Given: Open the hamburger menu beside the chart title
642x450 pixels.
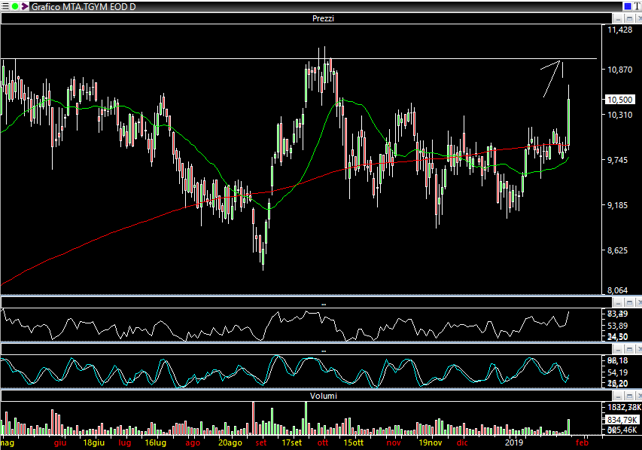Looking at the screenshot, I should [5, 6].
